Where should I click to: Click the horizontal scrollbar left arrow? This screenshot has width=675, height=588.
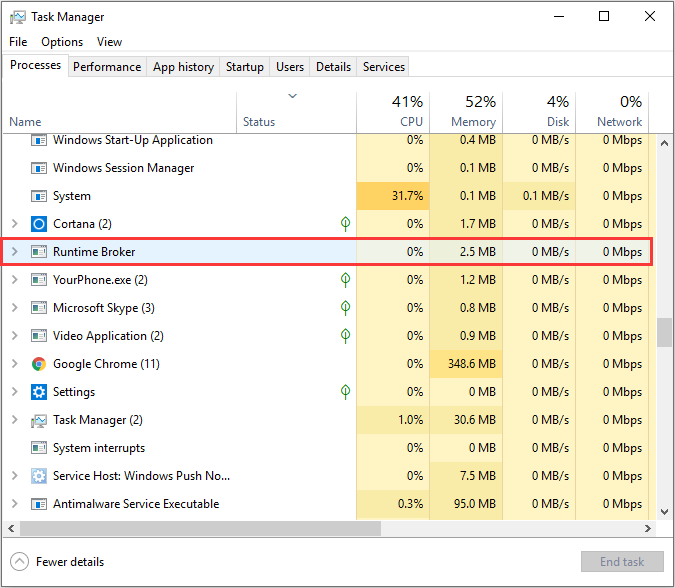pyautogui.click(x=11, y=529)
